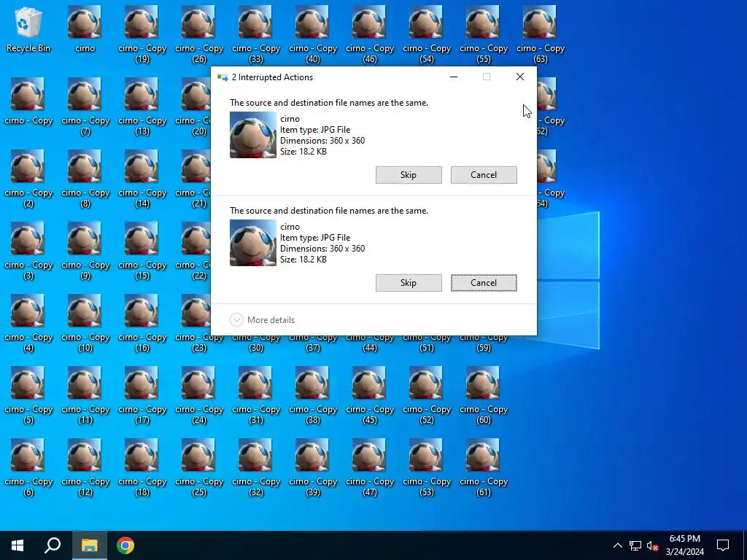The width and height of the screenshot is (747, 560).
Task: Select cirno - Copy (61) desktop icon
Action: 484,467
